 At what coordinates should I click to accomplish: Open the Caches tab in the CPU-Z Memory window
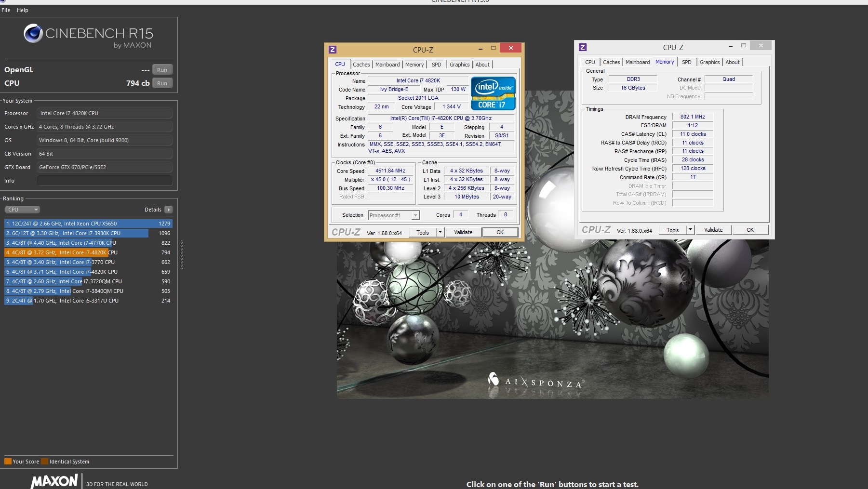pos(612,62)
